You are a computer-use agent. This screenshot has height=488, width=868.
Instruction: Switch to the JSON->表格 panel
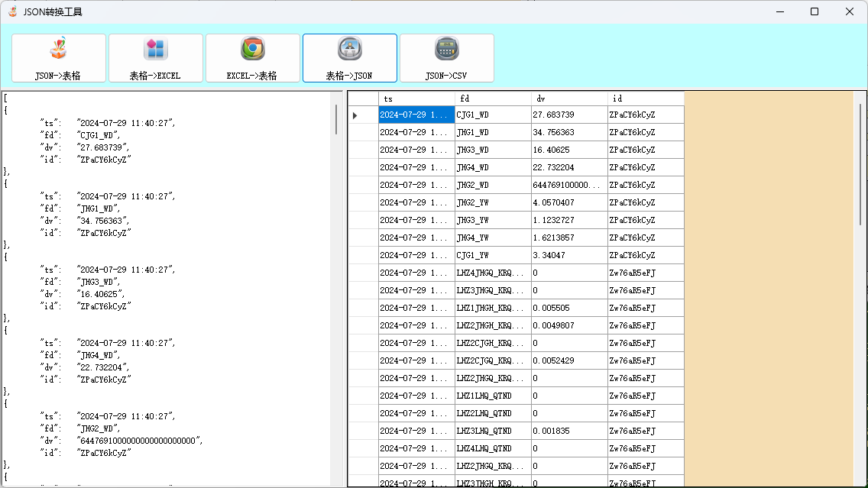pos(59,58)
